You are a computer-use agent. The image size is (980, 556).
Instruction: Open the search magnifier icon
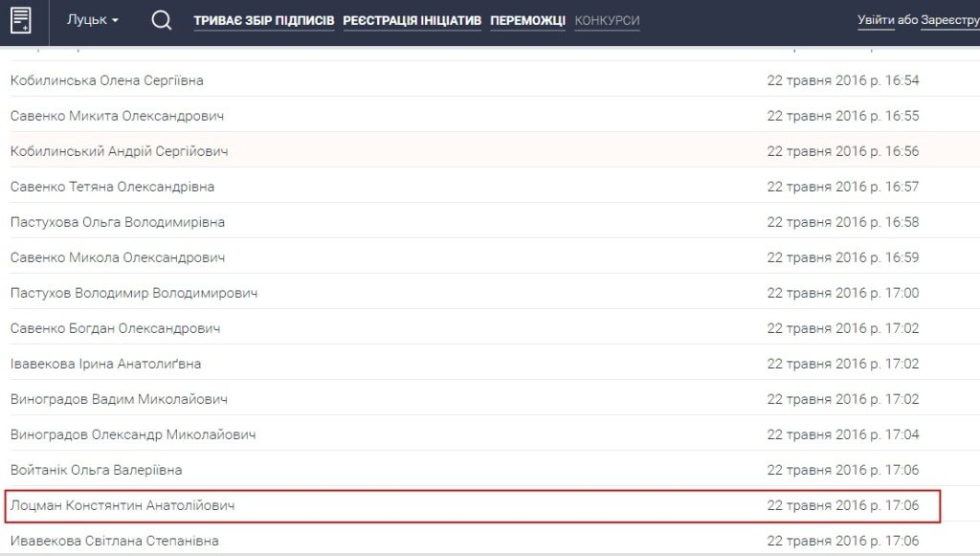click(x=162, y=20)
